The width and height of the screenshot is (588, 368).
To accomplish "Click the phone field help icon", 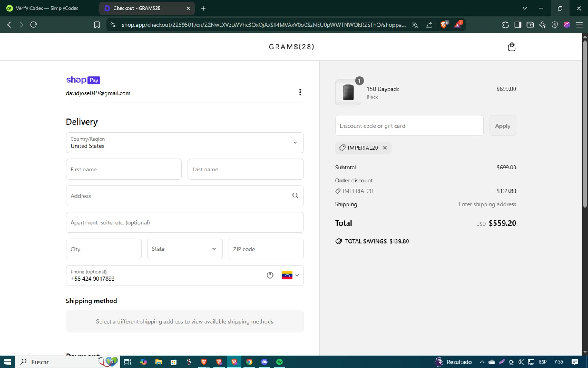I will (x=270, y=275).
